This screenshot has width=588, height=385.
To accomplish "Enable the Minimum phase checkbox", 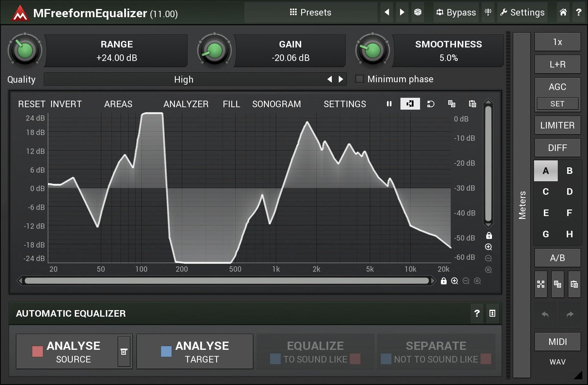I will [360, 79].
